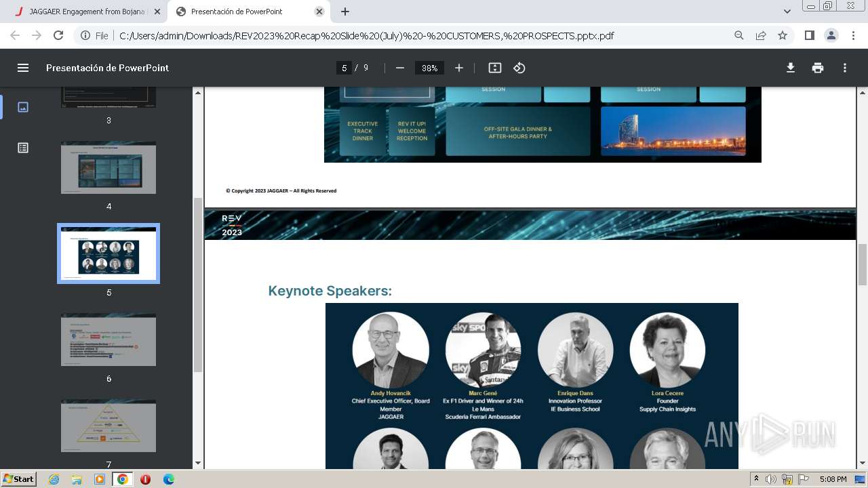Open the PDF viewer more actions menu
Viewport: 868px width, 488px height.
click(845, 68)
